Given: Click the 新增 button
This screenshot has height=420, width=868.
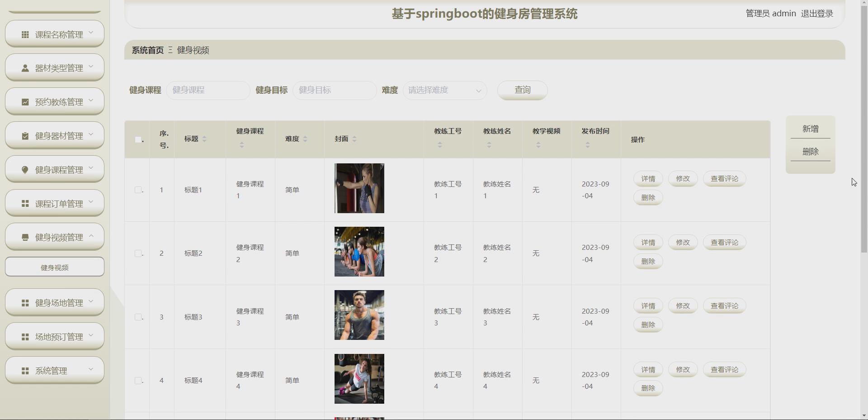Looking at the screenshot, I should click(811, 129).
